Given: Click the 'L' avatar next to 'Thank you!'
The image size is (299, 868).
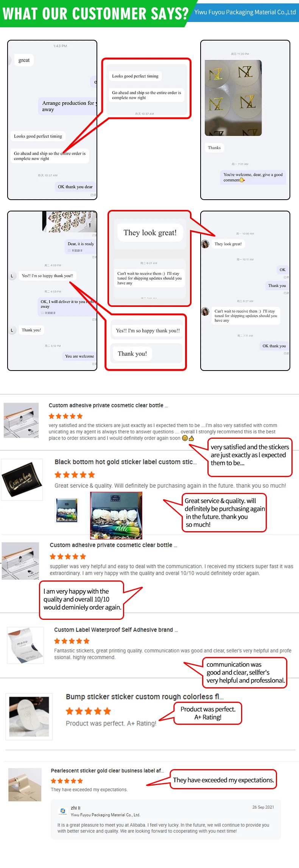Looking at the screenshot, I should point(12,330).
